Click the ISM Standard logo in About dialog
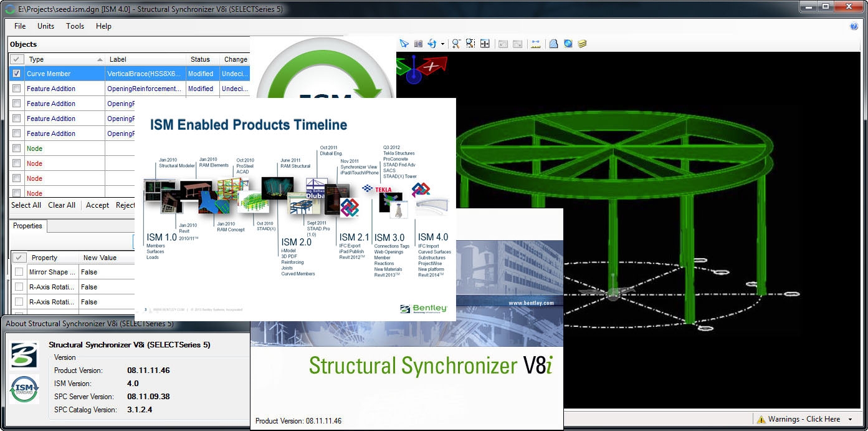Image resolution: width=868 pixels, height=431 pixels. click(x=24, y=389)
